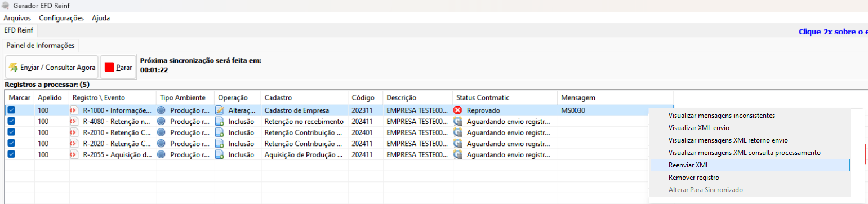Uncheck the Marcar box for R-1000
868x204 pixels.
point(11,110)
